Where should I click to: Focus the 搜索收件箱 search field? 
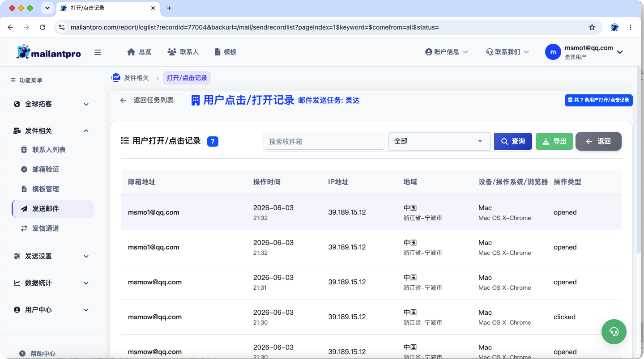pos(324,141)
